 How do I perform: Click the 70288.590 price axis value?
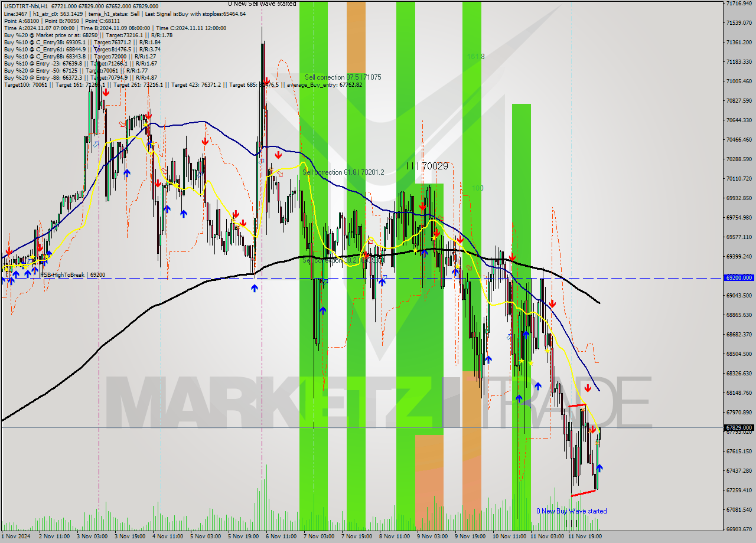tap(739, 159)
